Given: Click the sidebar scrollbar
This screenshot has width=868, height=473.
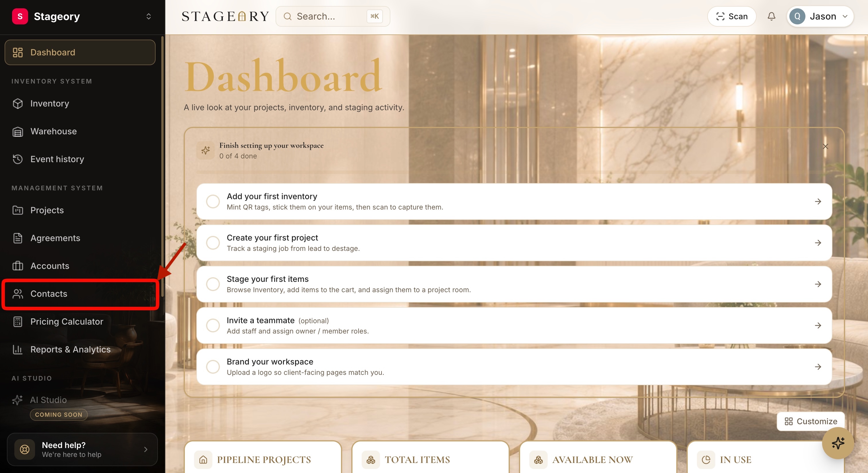Looking at the screenshot, I should point(162,167).
